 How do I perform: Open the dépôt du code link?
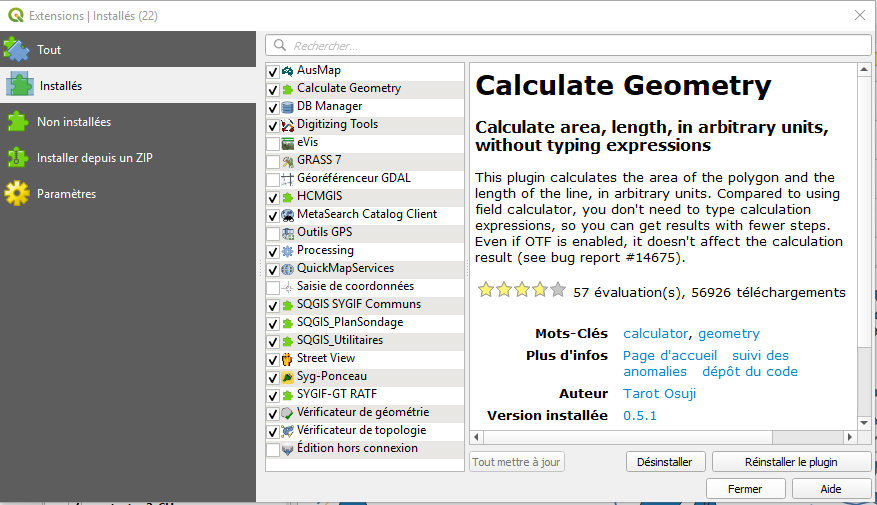(x=750, y=372)
